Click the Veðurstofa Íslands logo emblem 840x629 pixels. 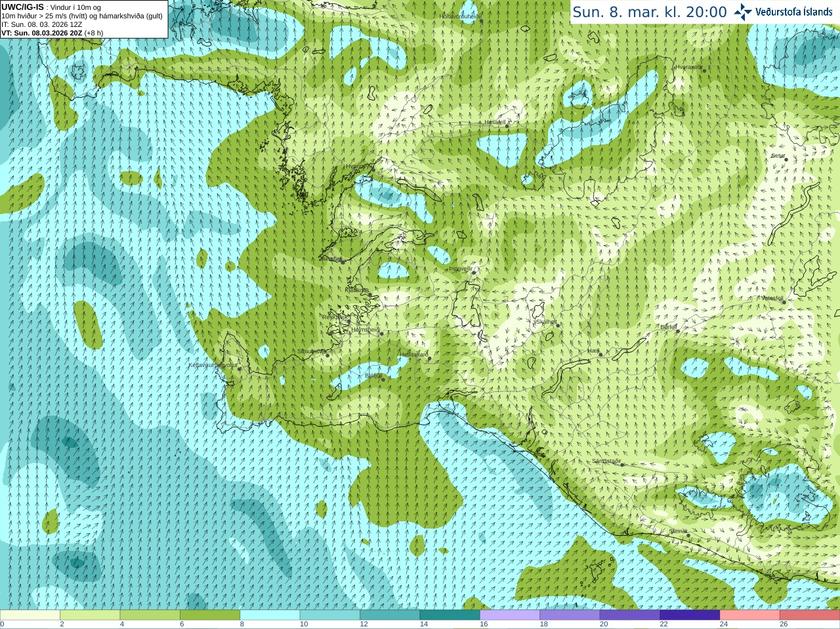click(743, 12)
